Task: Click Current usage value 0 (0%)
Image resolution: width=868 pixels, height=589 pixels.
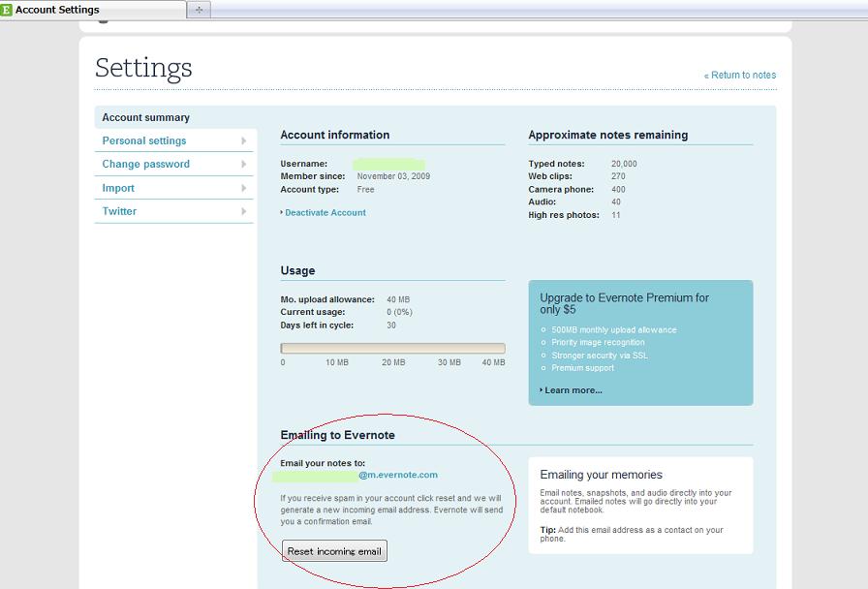Action: click(399, 312)
